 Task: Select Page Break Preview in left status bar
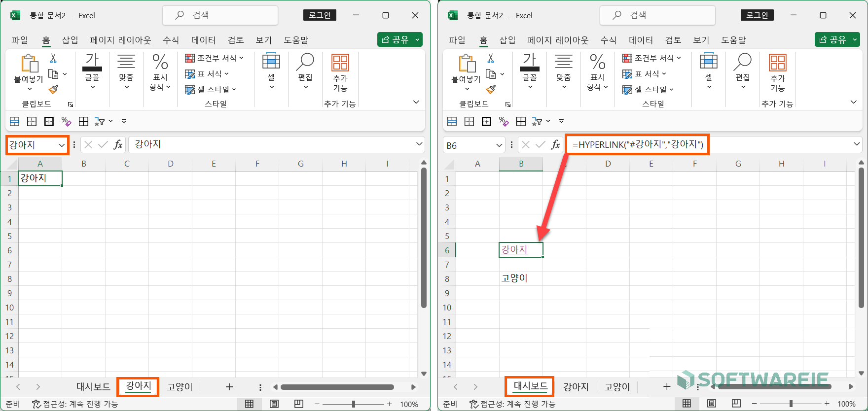point(299,404)
